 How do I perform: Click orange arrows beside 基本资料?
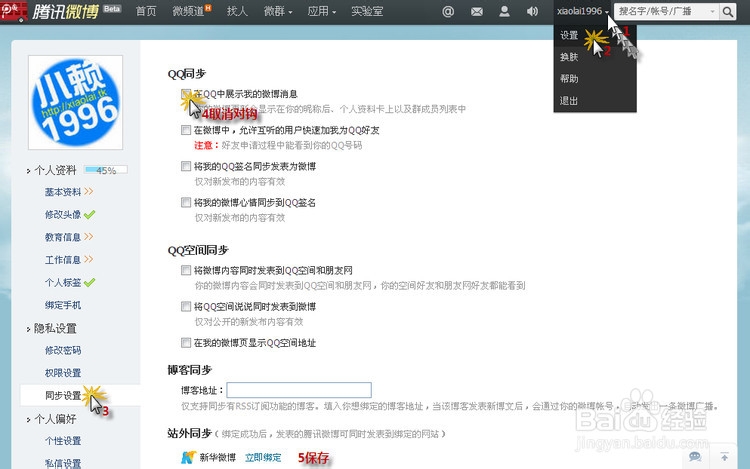point(88,192)
